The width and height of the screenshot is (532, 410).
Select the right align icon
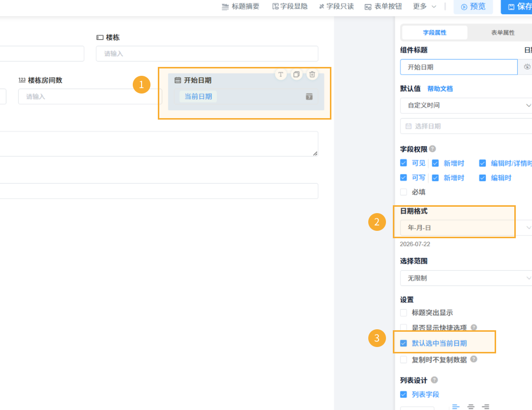[x=486, y=407]
